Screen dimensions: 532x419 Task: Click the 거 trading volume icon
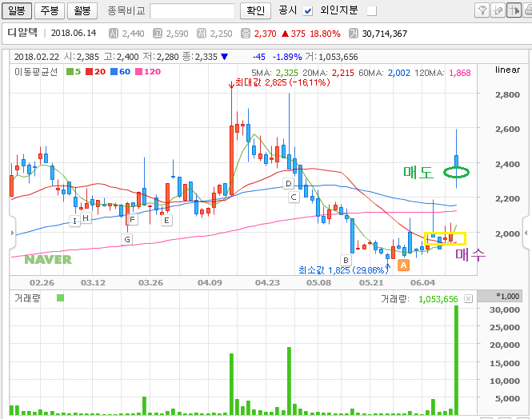(354, 34)
